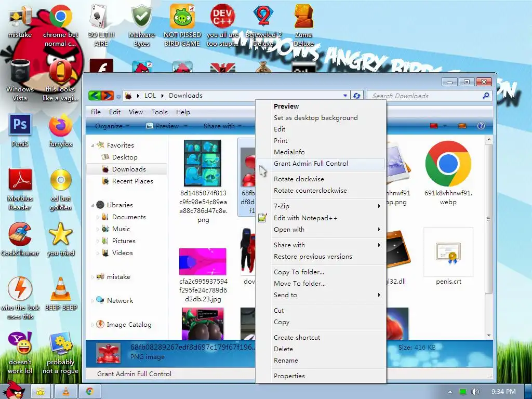This screenshot has height=399, width=532.
Task: Open the File menu
Action: click(x=96, y=112)
